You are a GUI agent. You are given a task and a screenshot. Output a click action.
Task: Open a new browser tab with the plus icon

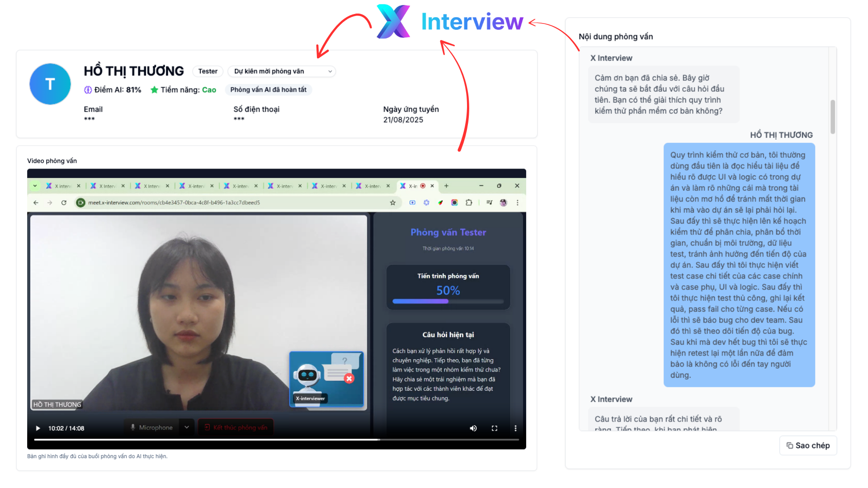(446, 186)
